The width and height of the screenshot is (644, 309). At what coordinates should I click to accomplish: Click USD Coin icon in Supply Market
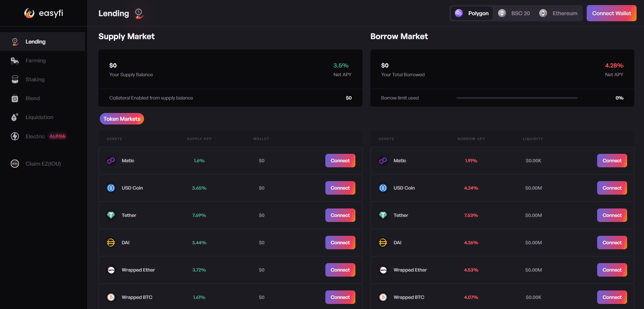pyautogui.click(x=111, y=188)
